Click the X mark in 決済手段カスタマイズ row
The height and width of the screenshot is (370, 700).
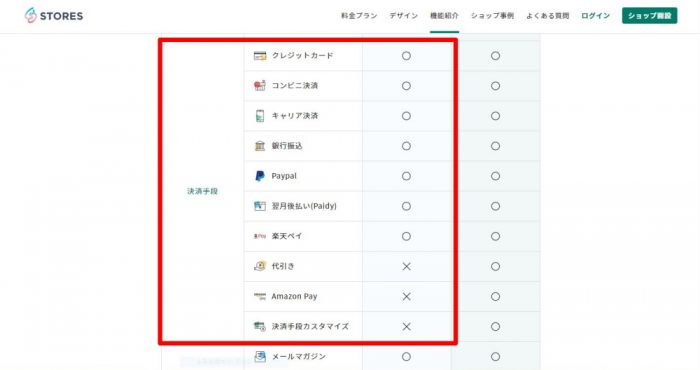pos(406,327)
